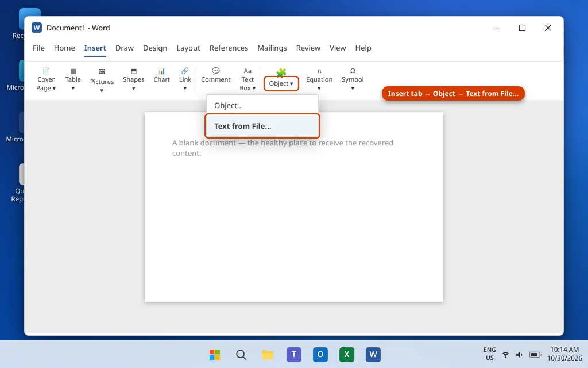Select the Insert tab
This screenshot has width=588, height=368.
point(95,48)
